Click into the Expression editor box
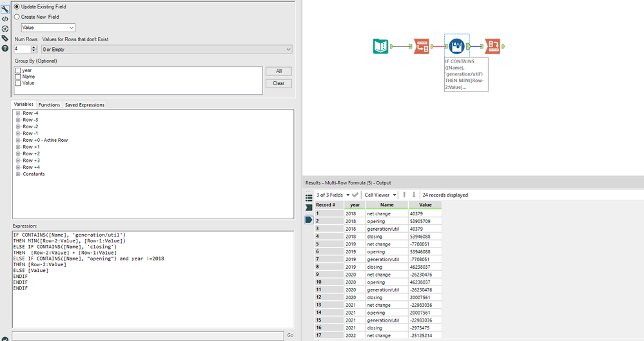 [153, 279]
